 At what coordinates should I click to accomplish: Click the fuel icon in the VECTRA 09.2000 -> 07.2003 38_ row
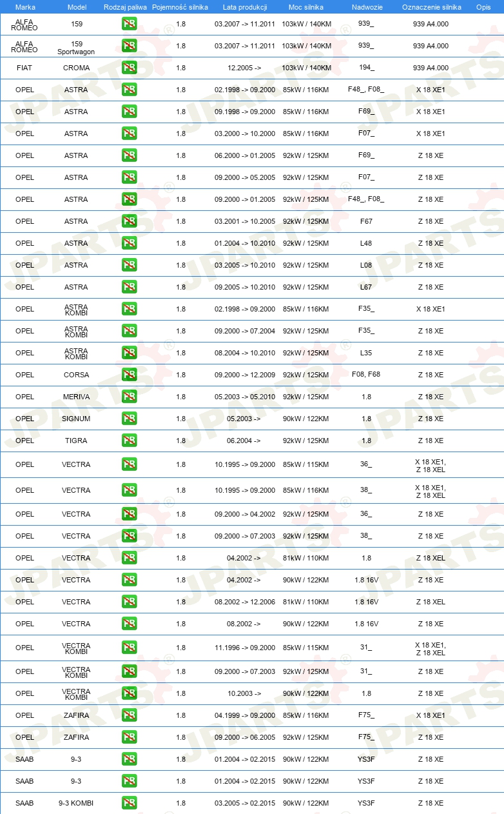[129, 536]
